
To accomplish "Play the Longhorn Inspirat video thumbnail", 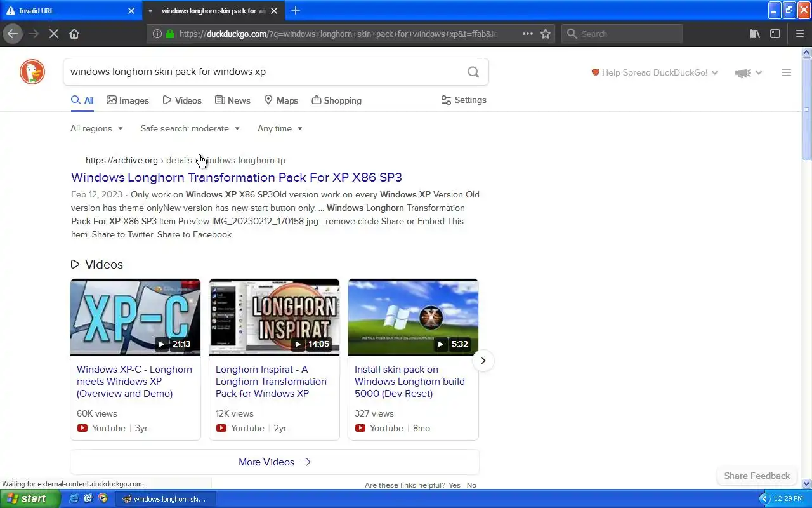I will pyautogui.click(x=274, y=317).
